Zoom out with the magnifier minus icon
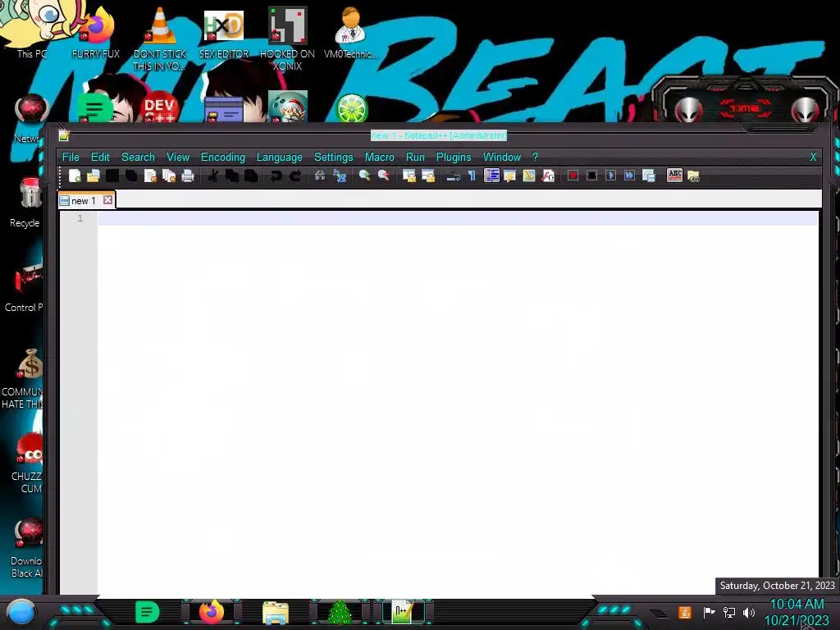 point(384,176)
